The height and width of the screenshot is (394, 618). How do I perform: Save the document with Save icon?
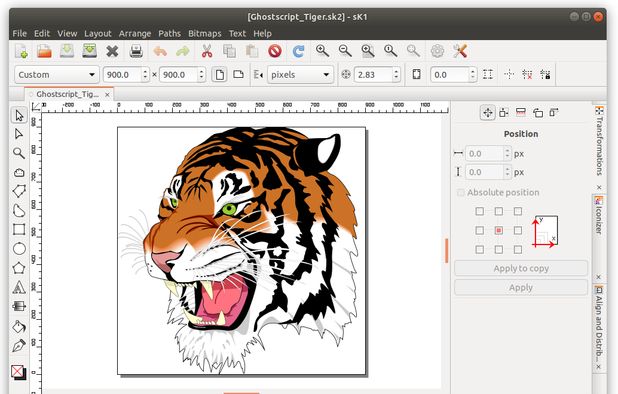click(67, 51)
